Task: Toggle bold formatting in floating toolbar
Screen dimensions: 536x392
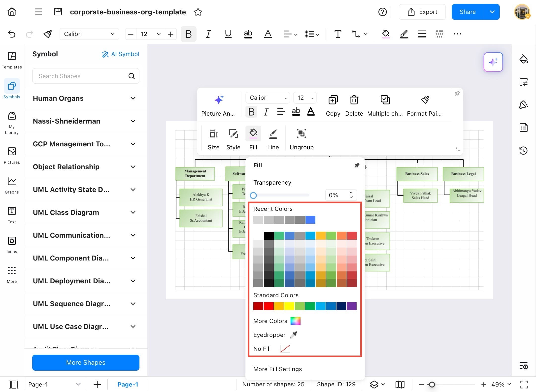Action: (251, 112)
